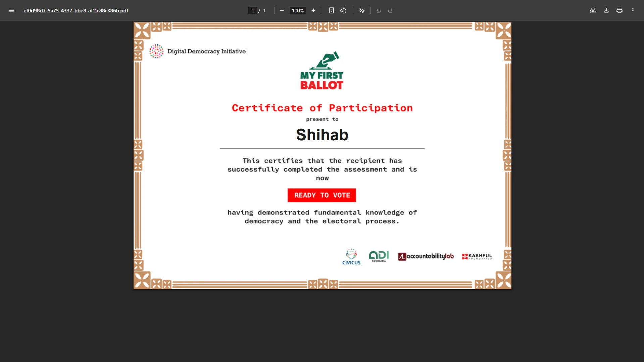This screenshot has width=644, height=362.
Task: Rotate the certificate counterclockwise
Action: pyautogui.click(x=343, y=10)
